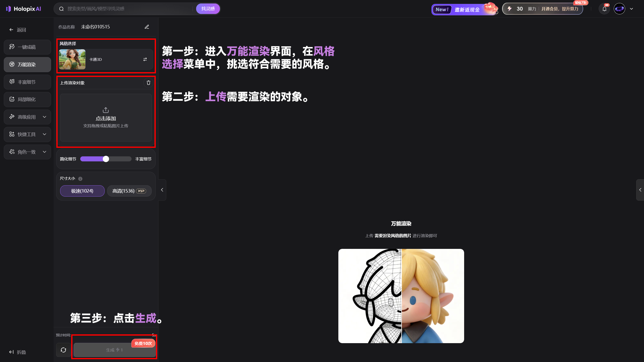Screen dimensions: 644x362
Task: Click 点击添加 to upload an image
Action: tap(106, 118)
